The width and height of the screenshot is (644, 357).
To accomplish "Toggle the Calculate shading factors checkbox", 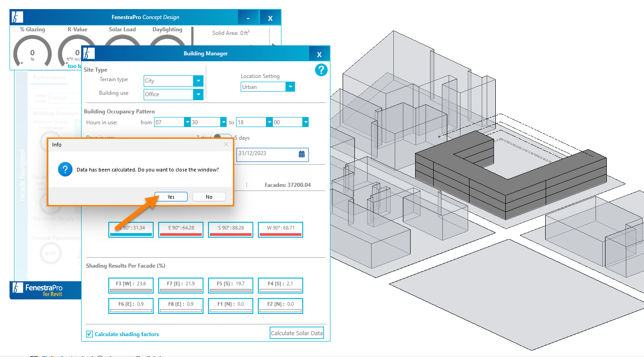I will point(90,334).
